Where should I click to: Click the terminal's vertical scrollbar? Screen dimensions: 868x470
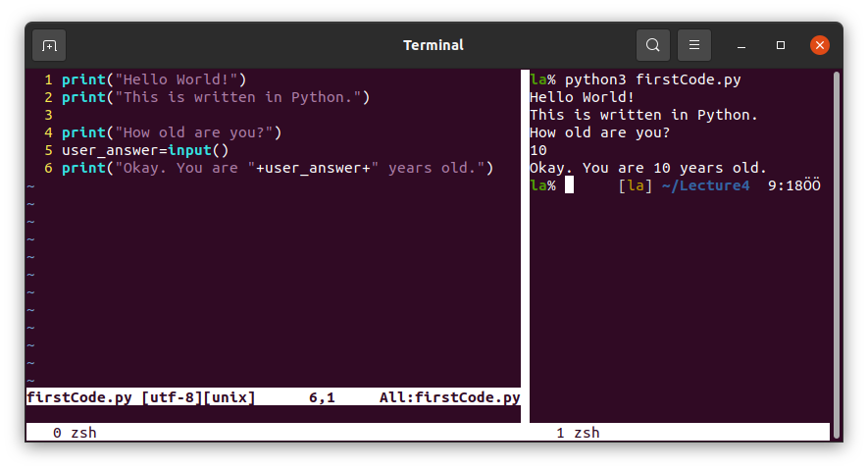tap(836, 245)
